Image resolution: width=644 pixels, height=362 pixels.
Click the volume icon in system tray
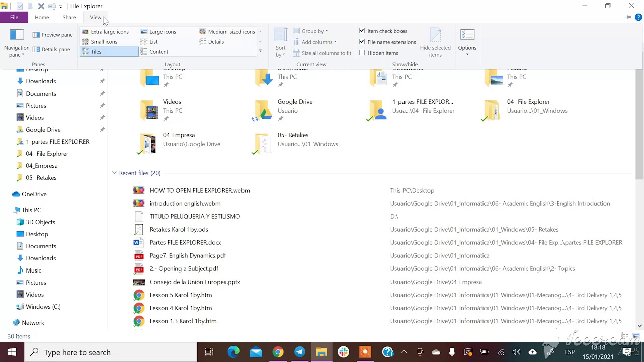pos(516,352)
